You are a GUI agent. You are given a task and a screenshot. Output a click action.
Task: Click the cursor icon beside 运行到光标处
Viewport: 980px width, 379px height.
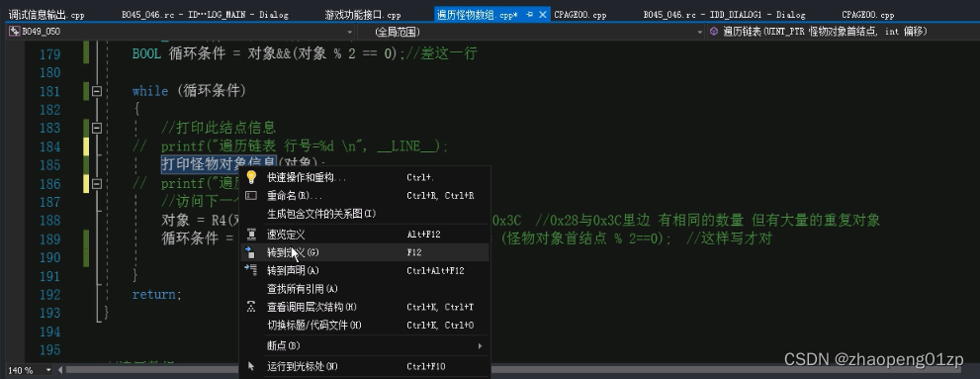click(251, 366)
